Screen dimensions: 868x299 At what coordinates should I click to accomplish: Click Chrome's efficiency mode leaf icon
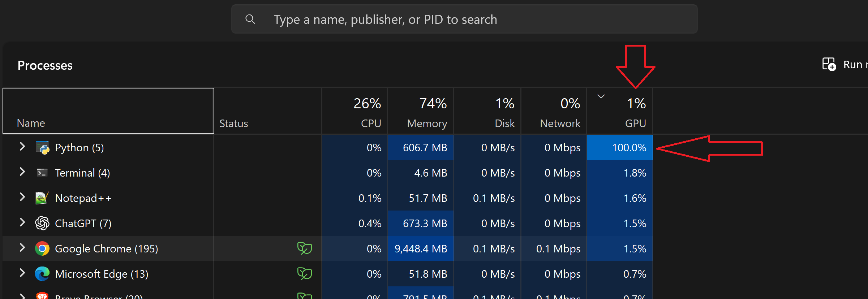tap(304, 248)
